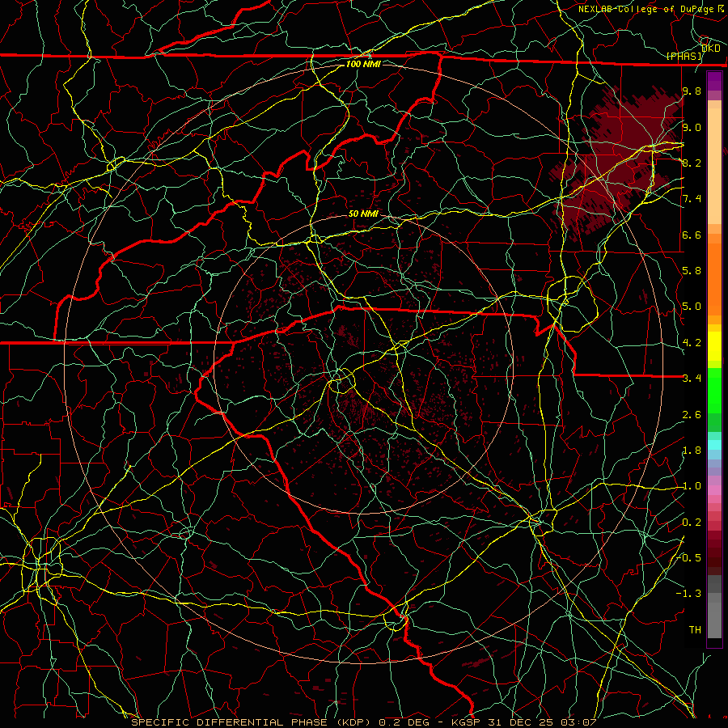This screenshot has height=728, width=728.
Task: Click the '3.4' legend value
Action: (692, 379)
